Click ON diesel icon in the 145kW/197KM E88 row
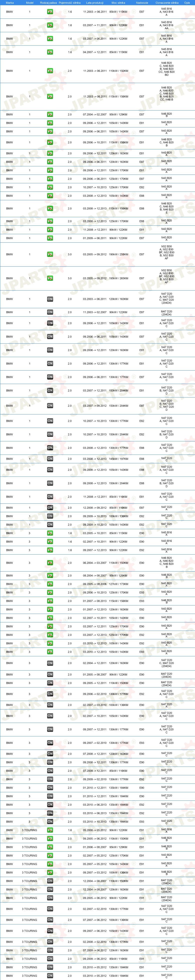Screen dimensions: 195x980 coord(50,459)
